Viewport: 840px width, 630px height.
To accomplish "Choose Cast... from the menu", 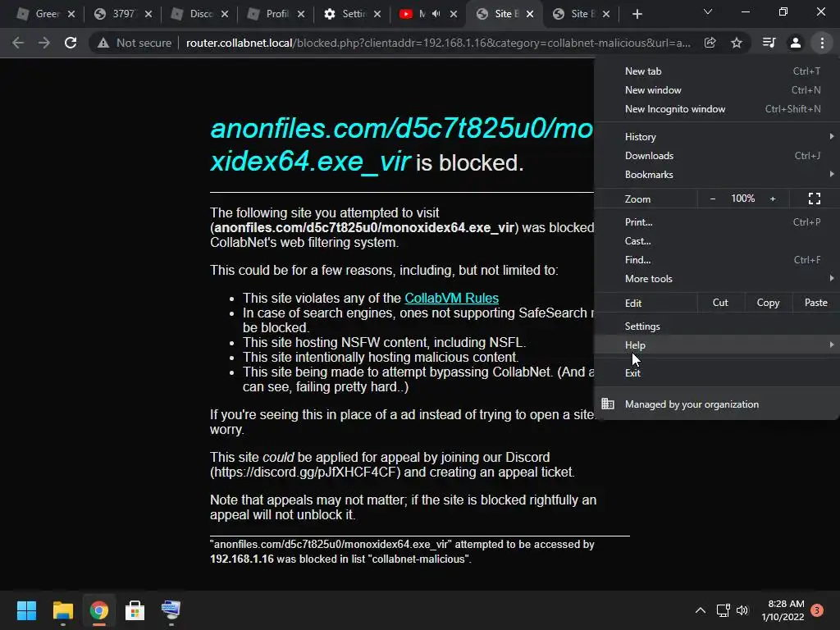I will (x=717, y=241).
